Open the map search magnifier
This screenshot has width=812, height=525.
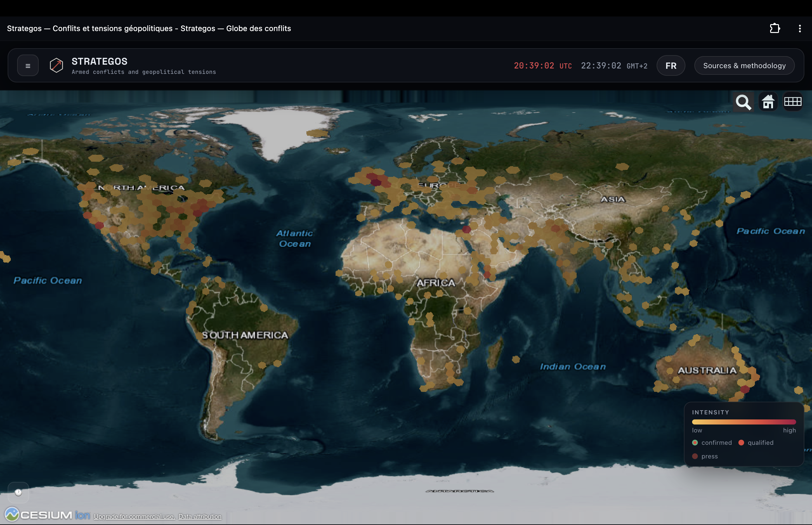click(x=743, y=102)
